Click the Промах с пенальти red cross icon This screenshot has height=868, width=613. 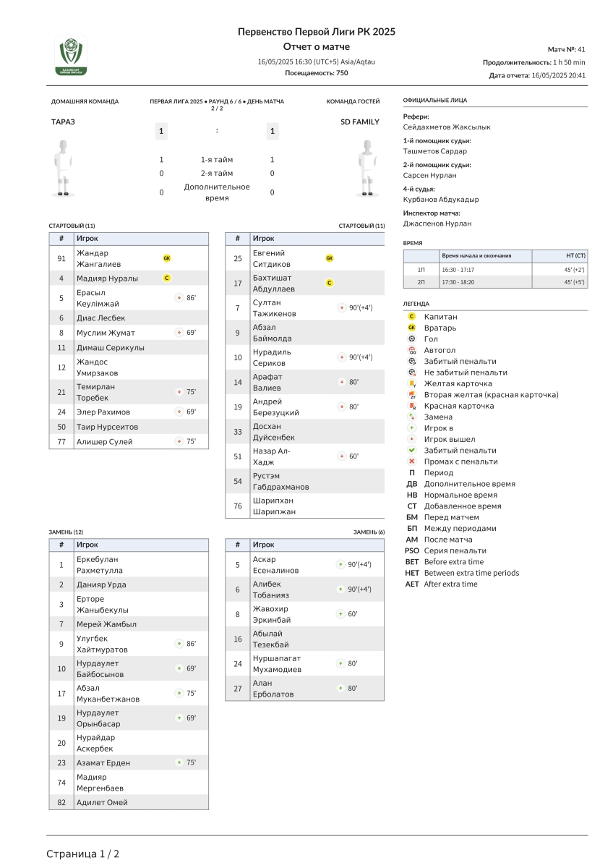coord(412,461)
